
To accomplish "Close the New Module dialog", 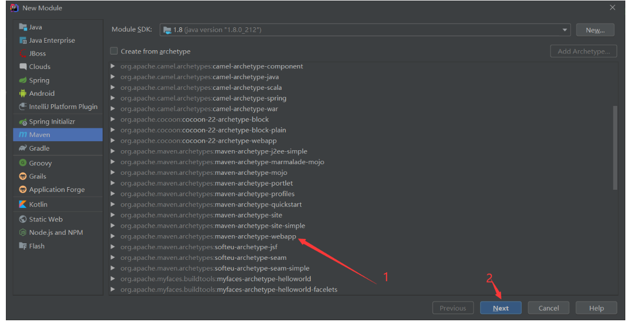I will (612, 7).
